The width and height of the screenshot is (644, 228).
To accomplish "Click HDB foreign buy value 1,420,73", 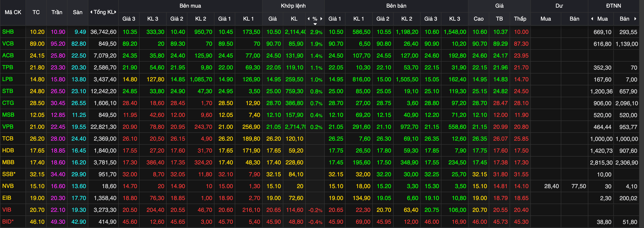I will [x=601, y=151].
